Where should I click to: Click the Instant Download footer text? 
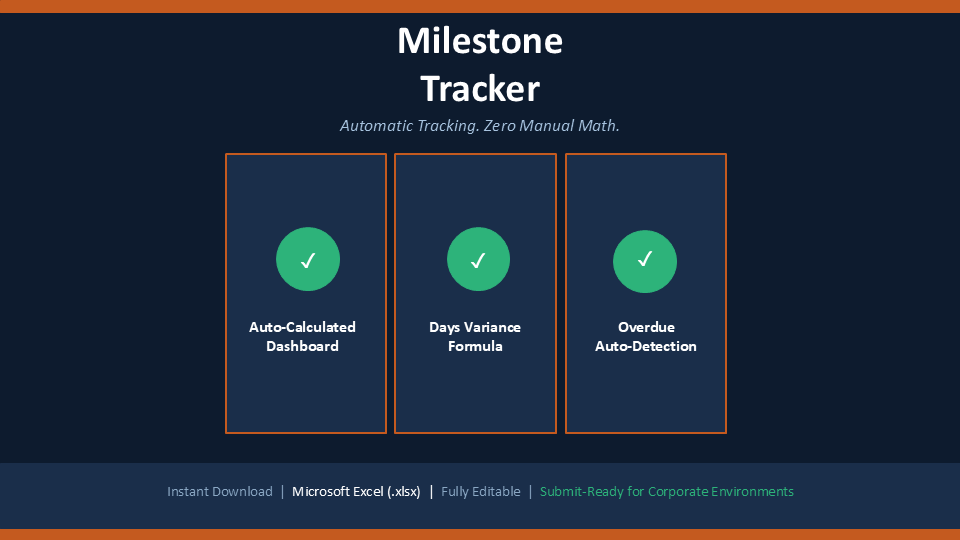point(220,492)
